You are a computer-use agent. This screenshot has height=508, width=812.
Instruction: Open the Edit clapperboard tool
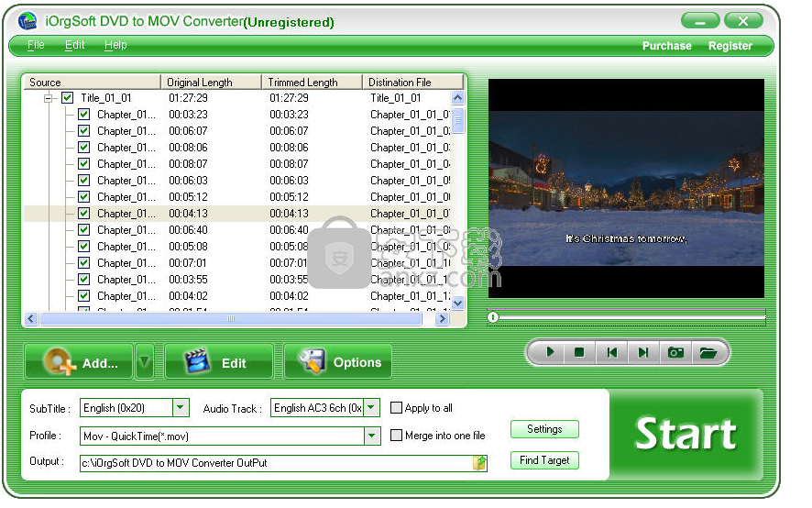click(218, 361)
